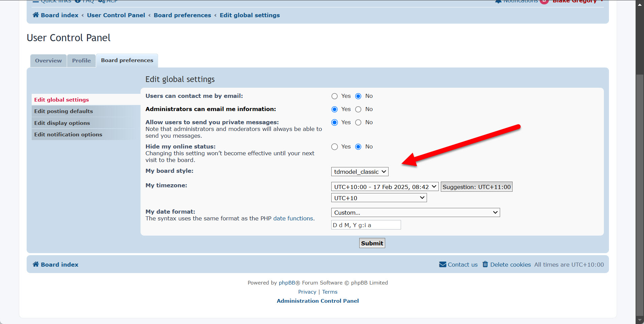Click the custom date format text field
The width and height of the screenshot is (644, 324).
(x=366, y=225)
